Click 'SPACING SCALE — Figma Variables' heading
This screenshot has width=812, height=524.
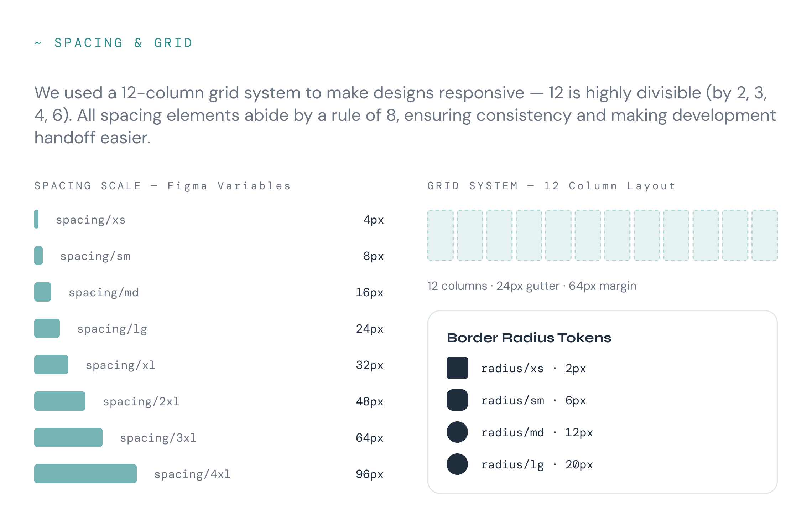(x=163, y=186)
